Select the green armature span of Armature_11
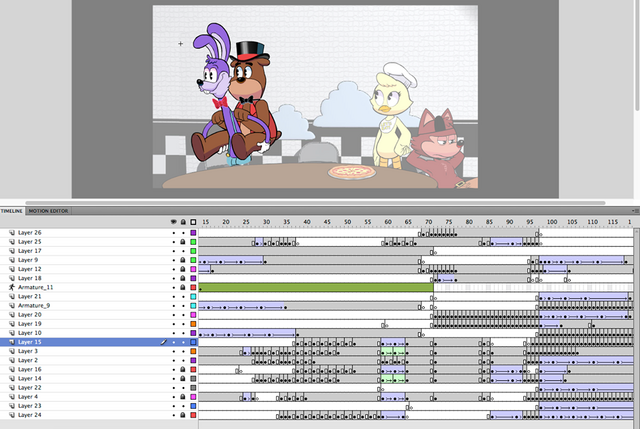Viewport: 640px width, 429px height. [x=316, y=287]
